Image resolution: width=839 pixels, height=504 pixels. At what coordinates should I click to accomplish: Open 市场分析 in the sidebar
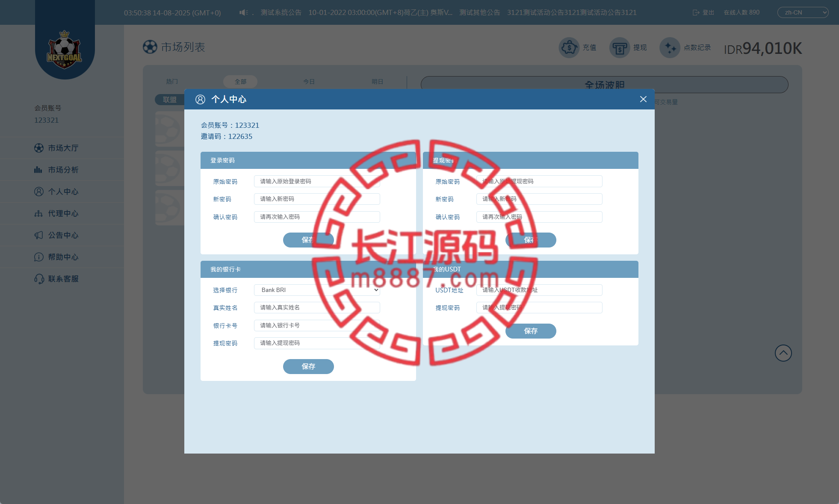[x=56, y=170]
